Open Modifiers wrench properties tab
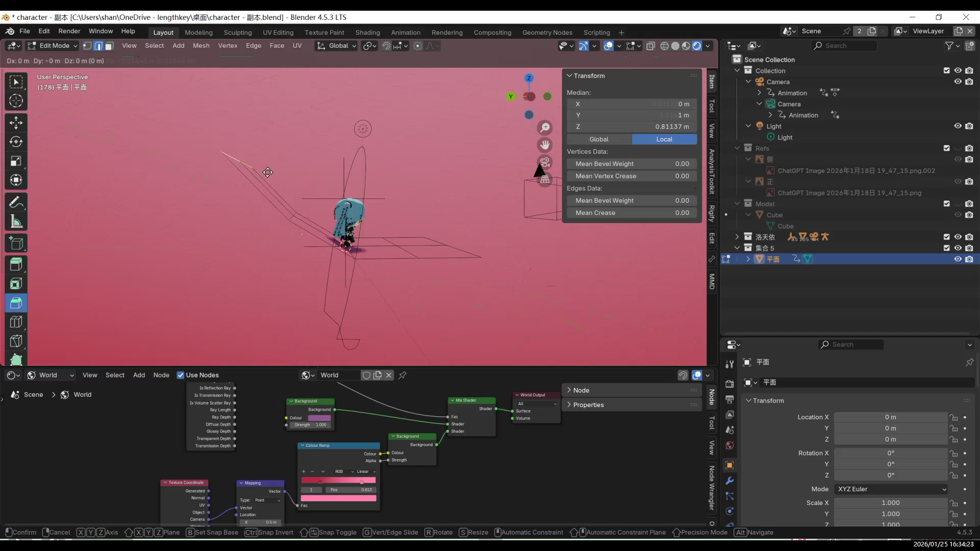Viewport: 980px width, 551px height. [729, 481]
